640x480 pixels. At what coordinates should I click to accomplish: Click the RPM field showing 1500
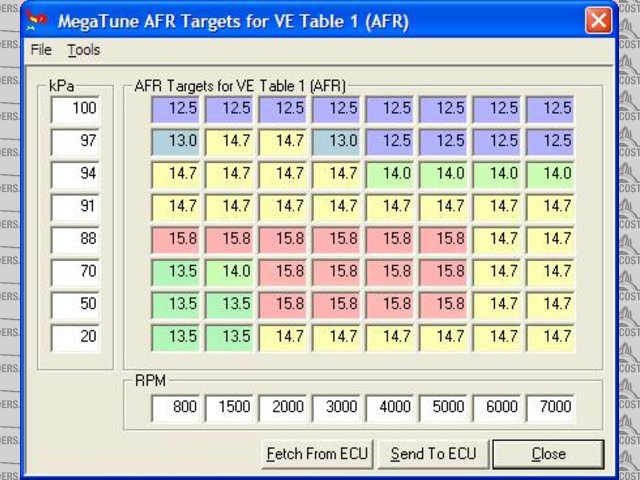pos(229,408)
